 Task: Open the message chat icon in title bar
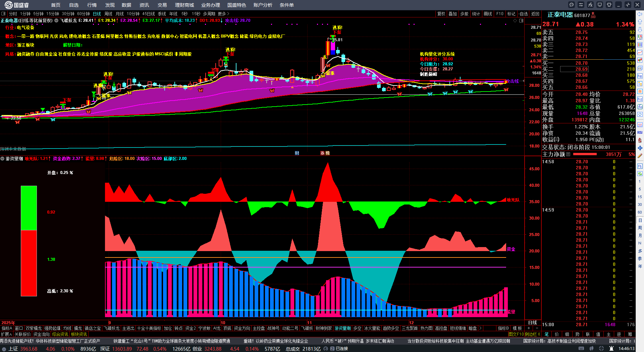572,5
